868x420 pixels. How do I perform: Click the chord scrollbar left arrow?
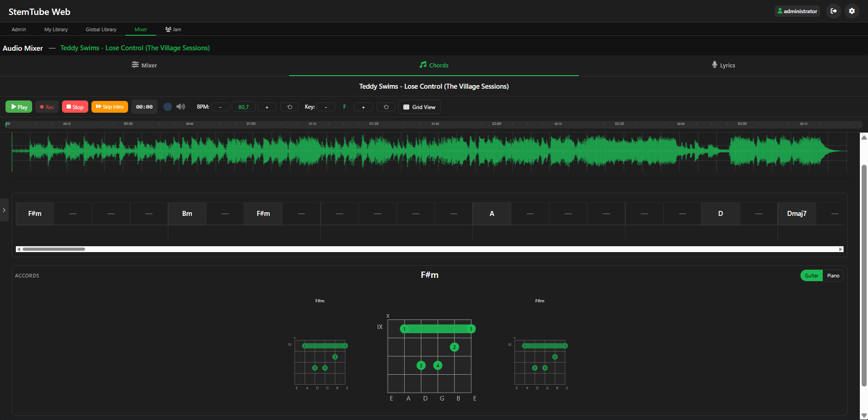(19, 249)
